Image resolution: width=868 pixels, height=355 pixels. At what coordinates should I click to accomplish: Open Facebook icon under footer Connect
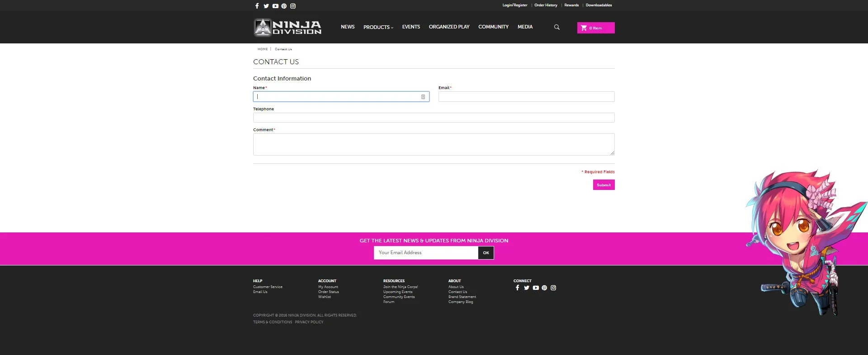click(x=518, y=288)
